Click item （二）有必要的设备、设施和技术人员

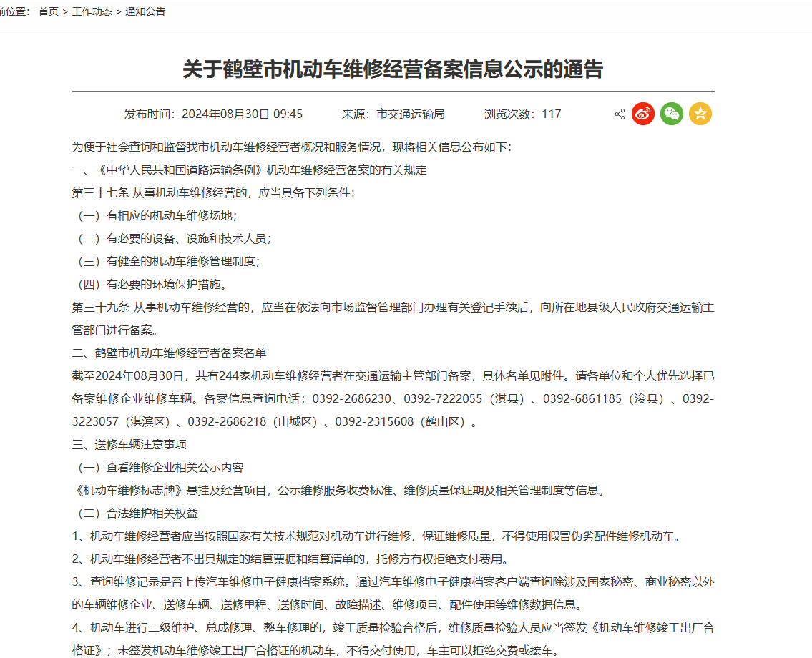(173, 239)
